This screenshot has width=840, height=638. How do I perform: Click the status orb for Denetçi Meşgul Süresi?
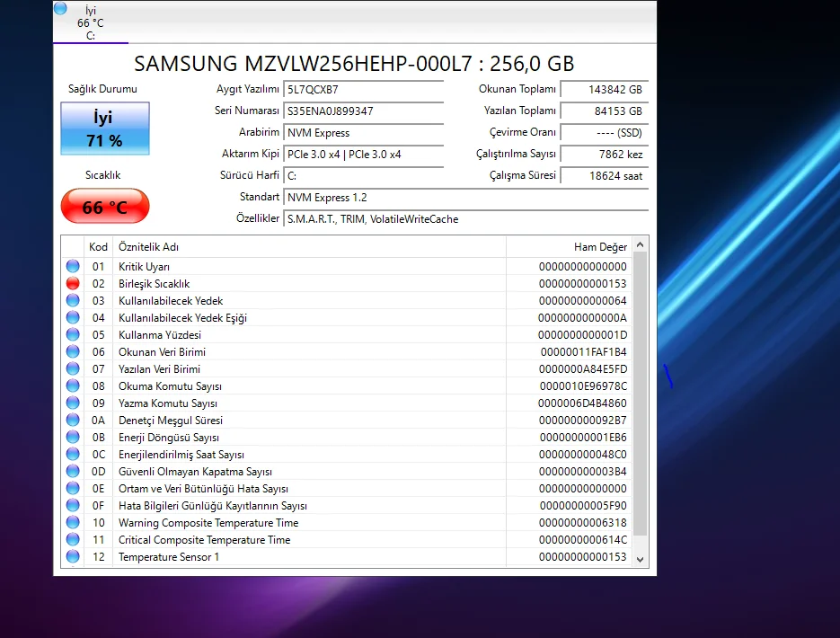pos(73,420)
